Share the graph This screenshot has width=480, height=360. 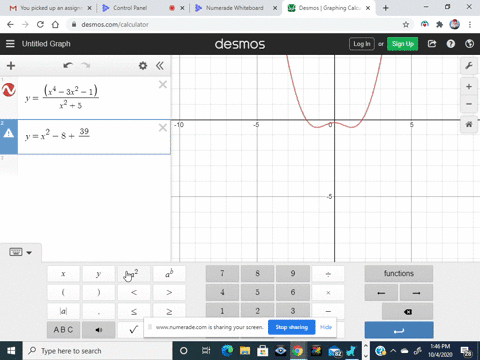432,44
